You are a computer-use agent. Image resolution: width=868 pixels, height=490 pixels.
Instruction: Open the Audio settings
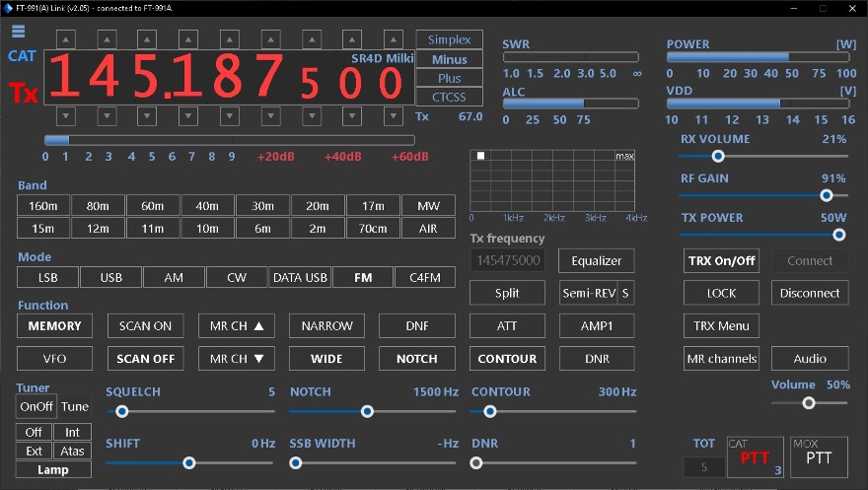(x=810, y=358)
